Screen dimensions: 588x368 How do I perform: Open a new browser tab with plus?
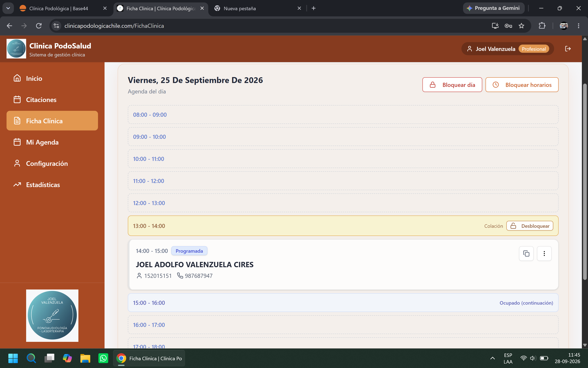[x=314, y=8]
